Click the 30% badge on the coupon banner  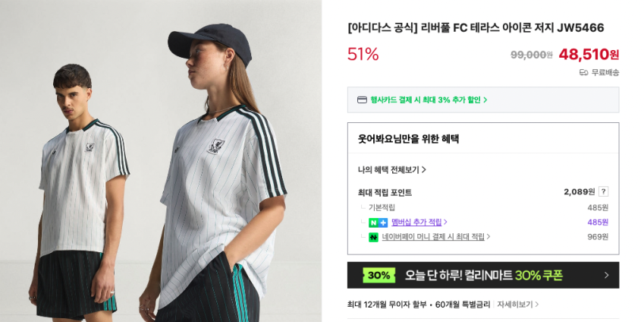[379, 275]
